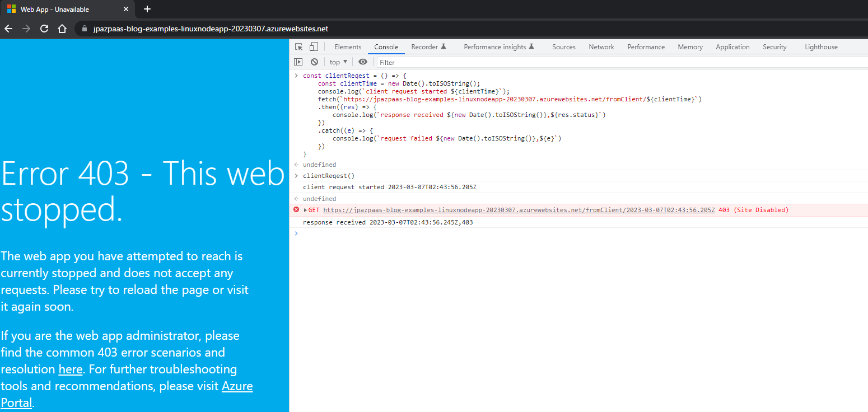Open the Lighthouse tab
The image size is (868, 412).
(x=821, y=47)
